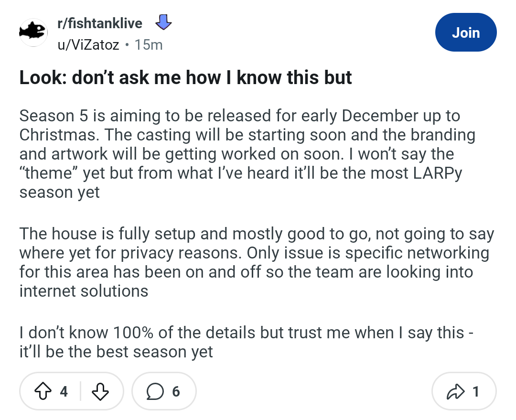Viewport: 516px width, 420px height.
Task: Click the word 'LARPy' in the post
Action: [434, 173]
